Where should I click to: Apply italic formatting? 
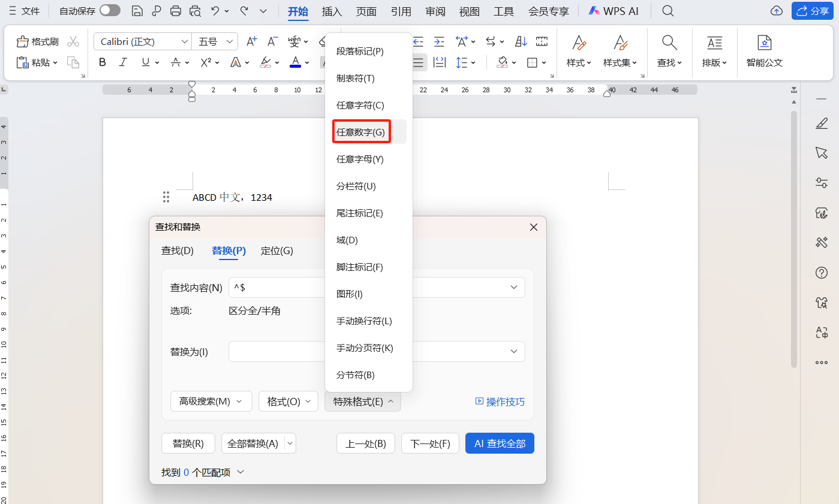click(122, 62)
